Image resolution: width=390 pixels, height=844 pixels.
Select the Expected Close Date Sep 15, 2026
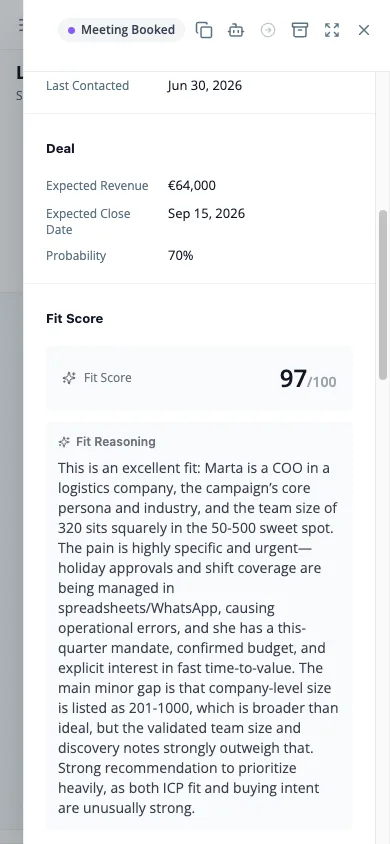(x=207, y=214)
